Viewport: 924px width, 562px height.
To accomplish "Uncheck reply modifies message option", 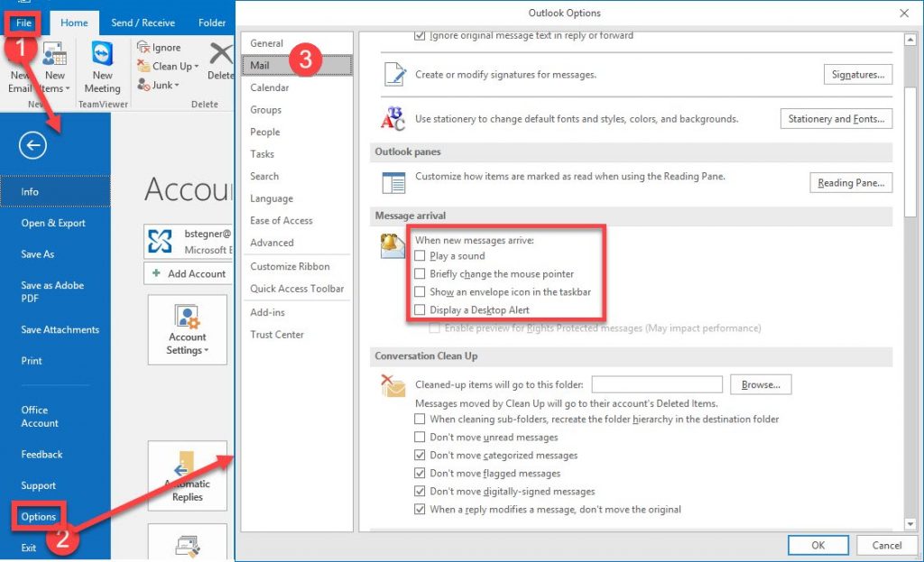I will [420, 509].
